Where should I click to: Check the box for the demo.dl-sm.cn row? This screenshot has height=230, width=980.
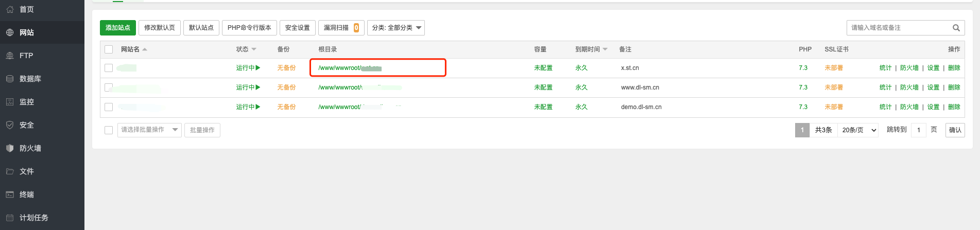[x=109, y=107]
